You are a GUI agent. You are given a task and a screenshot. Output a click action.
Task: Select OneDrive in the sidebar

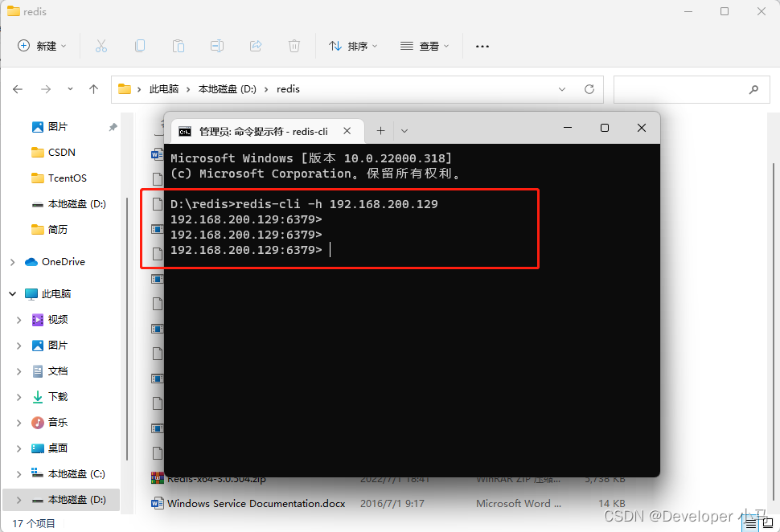64,261
